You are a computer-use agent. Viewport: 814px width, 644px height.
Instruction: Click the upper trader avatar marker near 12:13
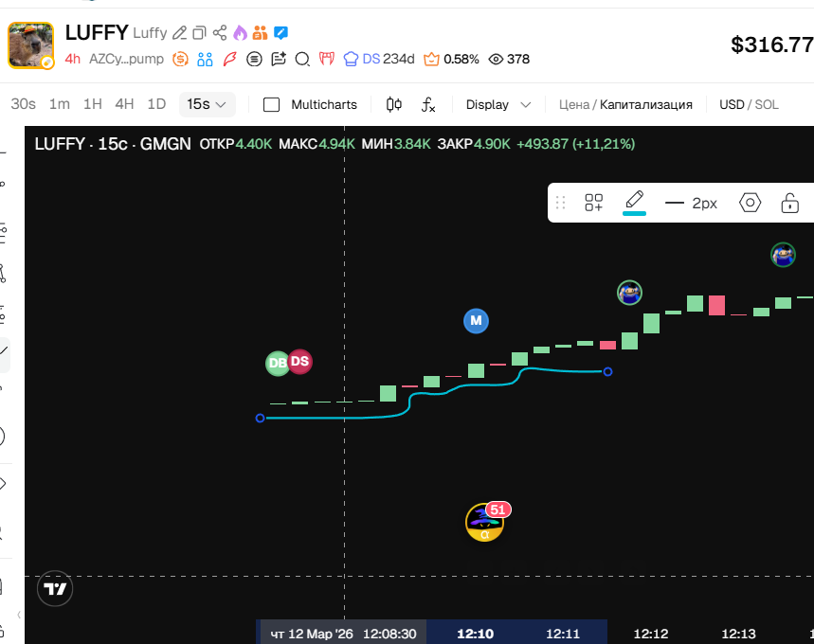point(783,255)
